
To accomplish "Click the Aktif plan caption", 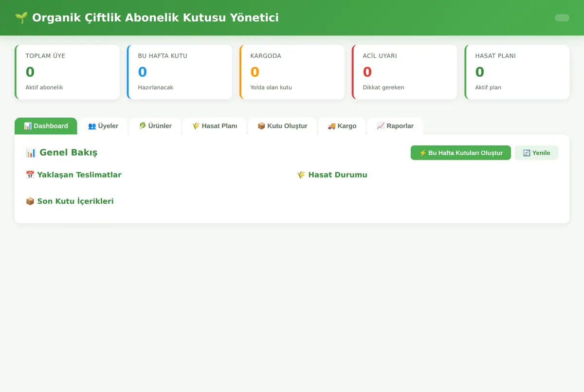I will [488, 88].
